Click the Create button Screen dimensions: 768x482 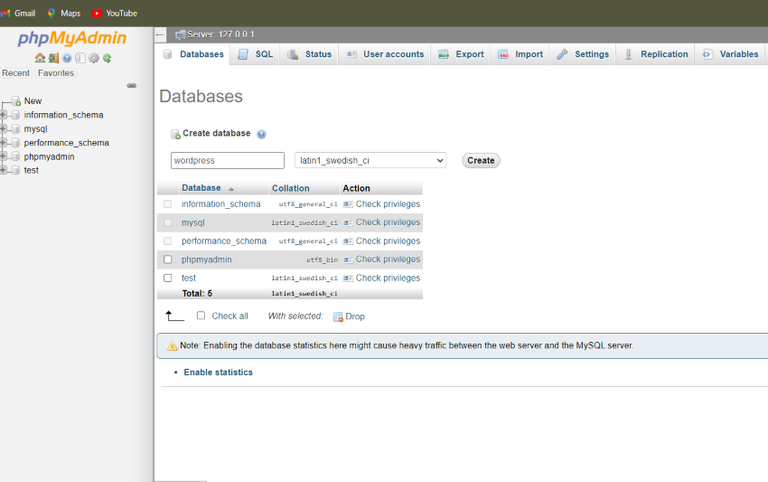coord(481,161)
